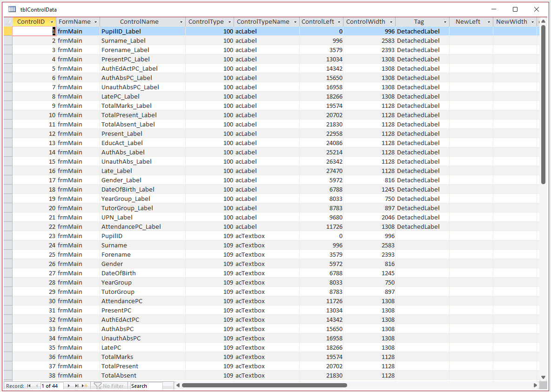This screenshot has height=392, width=551.
Task: Select the row selector for record 23
Action: coord(8,236)
